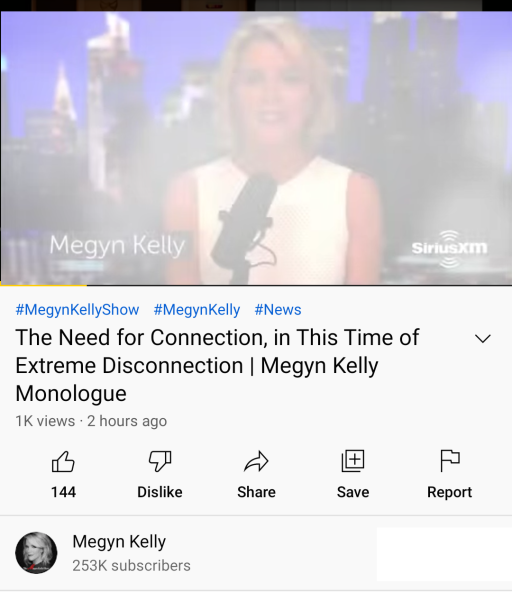Screen dimensions: 512x592
Task: Click the SiriusXM logo in the video
Action: click(x=449, y=248)
